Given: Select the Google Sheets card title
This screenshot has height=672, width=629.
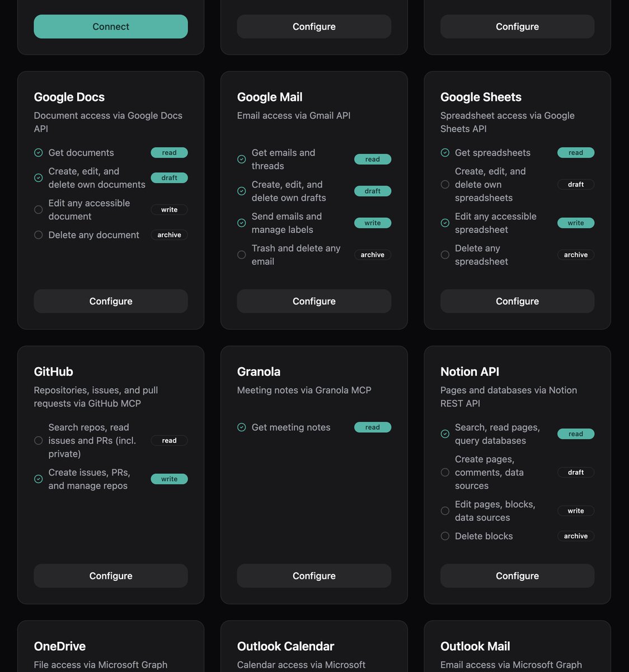Looking at the screenshot, I should pos(481,97).
